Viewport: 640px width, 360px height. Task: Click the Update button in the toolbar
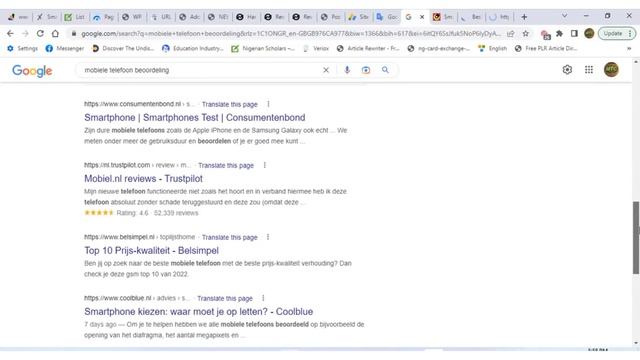coord(617,33)
